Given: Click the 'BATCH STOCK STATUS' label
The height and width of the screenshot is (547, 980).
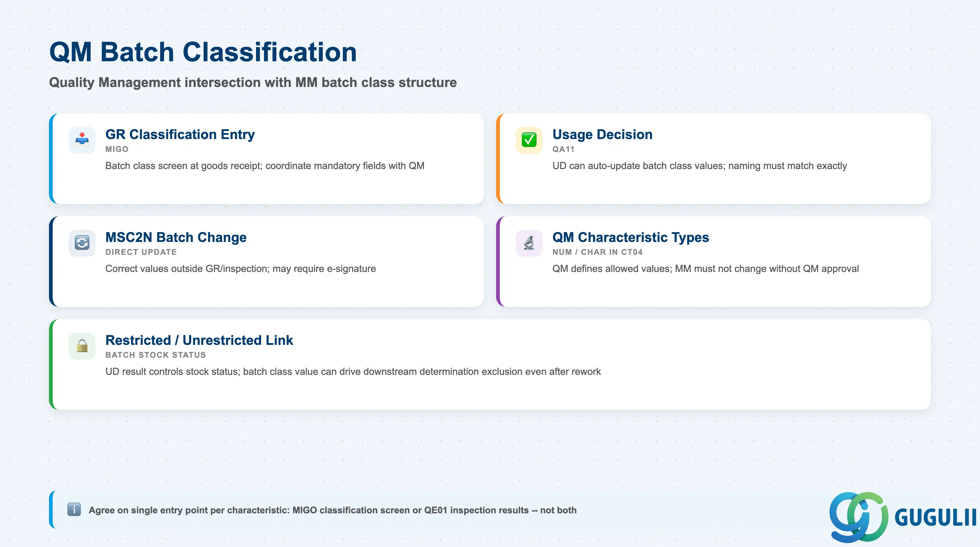Looking at the screenshot, I should coord(155,355).
